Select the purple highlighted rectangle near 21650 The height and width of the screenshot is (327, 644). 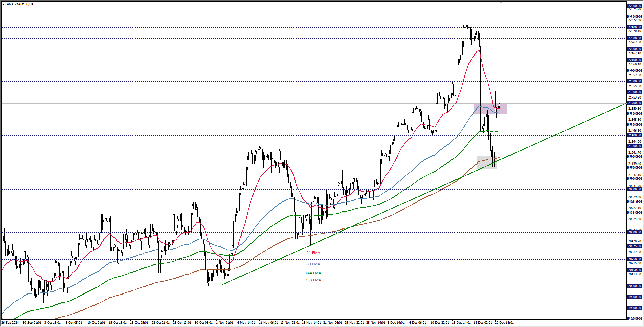pos(490,109)
